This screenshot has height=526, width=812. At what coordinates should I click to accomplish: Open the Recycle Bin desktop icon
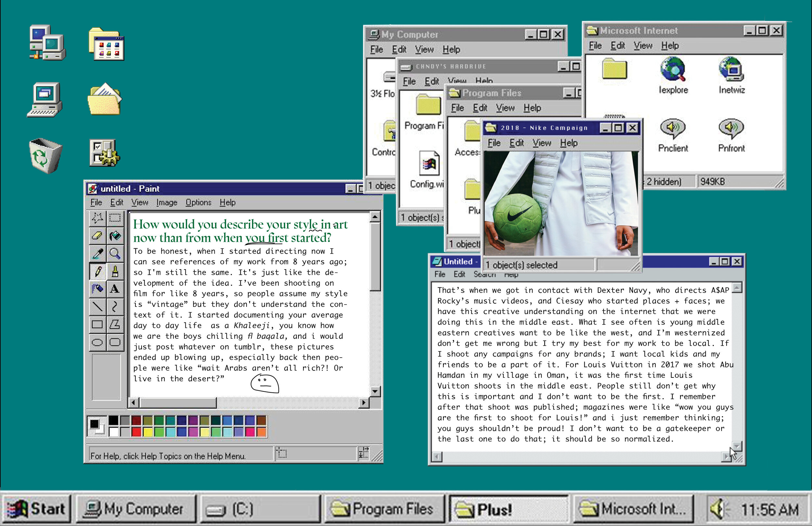pos(45,155)
